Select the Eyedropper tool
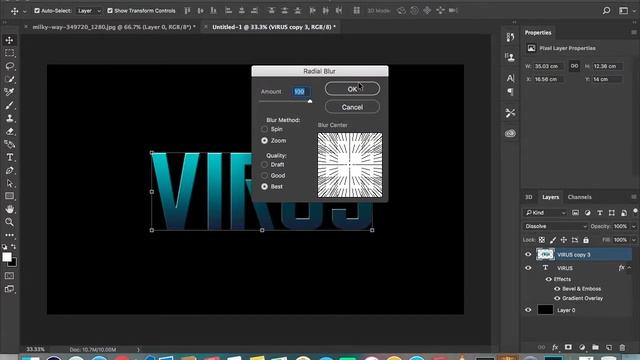Screen dimensions: 640x360 pos(9,92)
